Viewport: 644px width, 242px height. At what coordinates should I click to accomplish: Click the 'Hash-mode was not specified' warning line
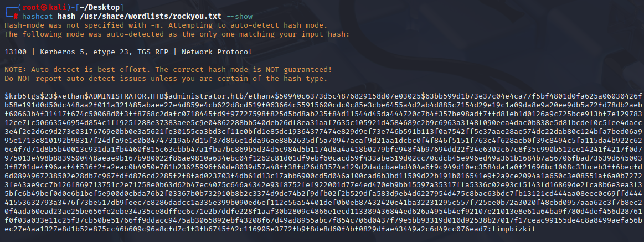point(166,25)
